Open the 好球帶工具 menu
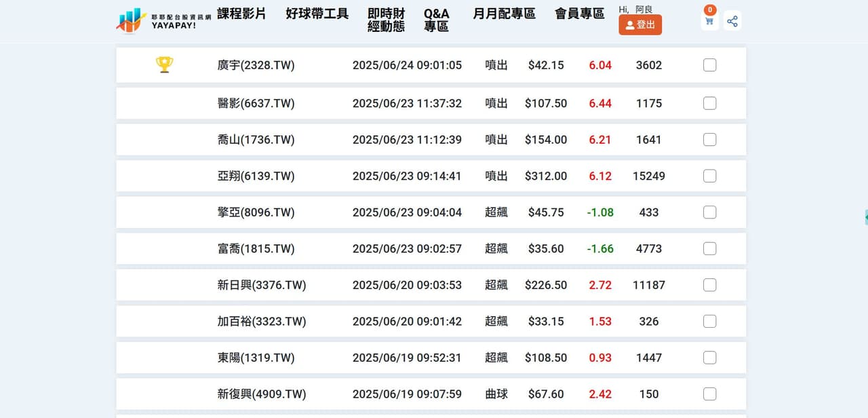The height and width of the screenshot is (418, 868). point(317,14)
